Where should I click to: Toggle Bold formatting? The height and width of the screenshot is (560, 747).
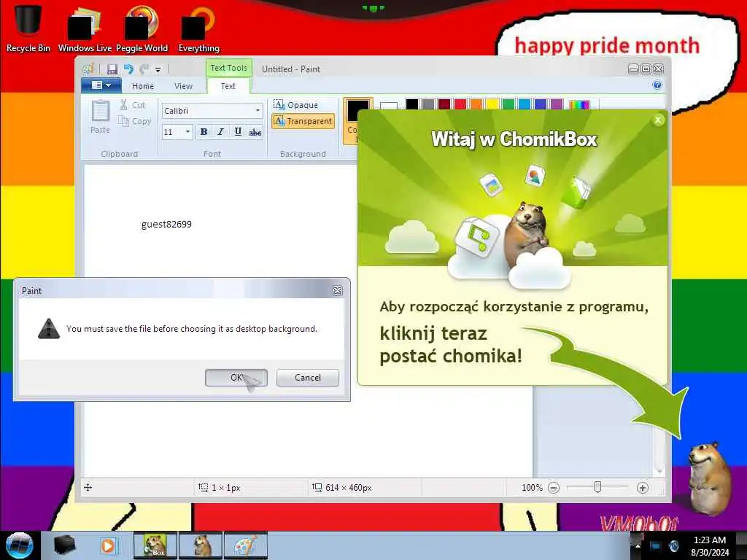[204, 132]
